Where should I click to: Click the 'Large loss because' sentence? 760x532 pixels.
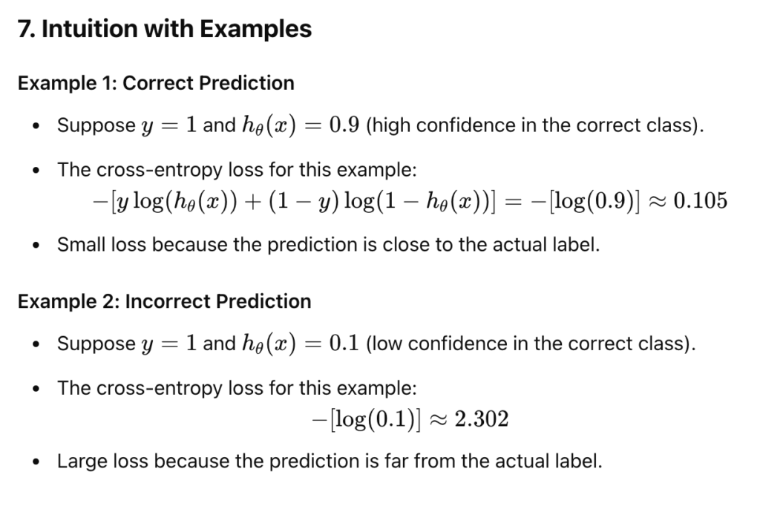330,461
